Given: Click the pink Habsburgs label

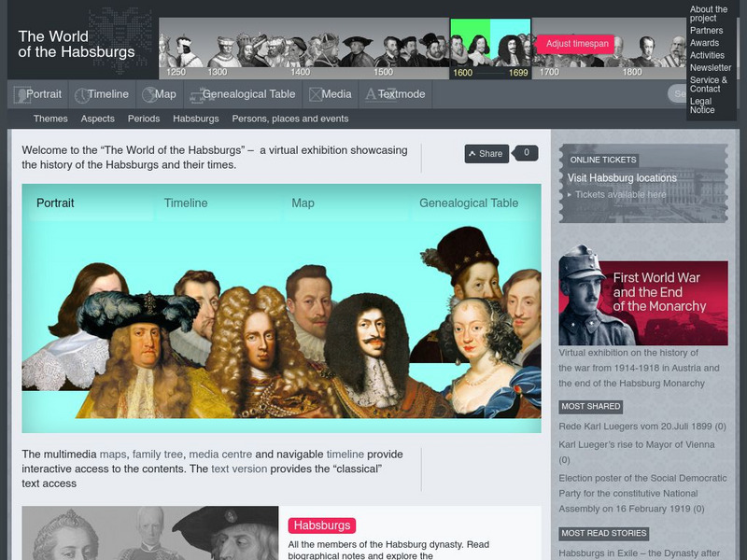Looking at the screenshot, I should pyautogui.click(x=322, y=525).
